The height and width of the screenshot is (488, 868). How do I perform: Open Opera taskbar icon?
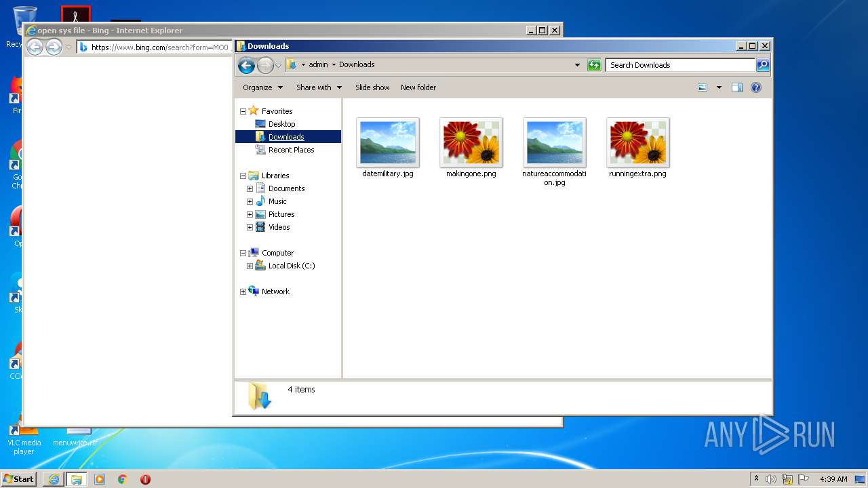(x=145, y=479)
